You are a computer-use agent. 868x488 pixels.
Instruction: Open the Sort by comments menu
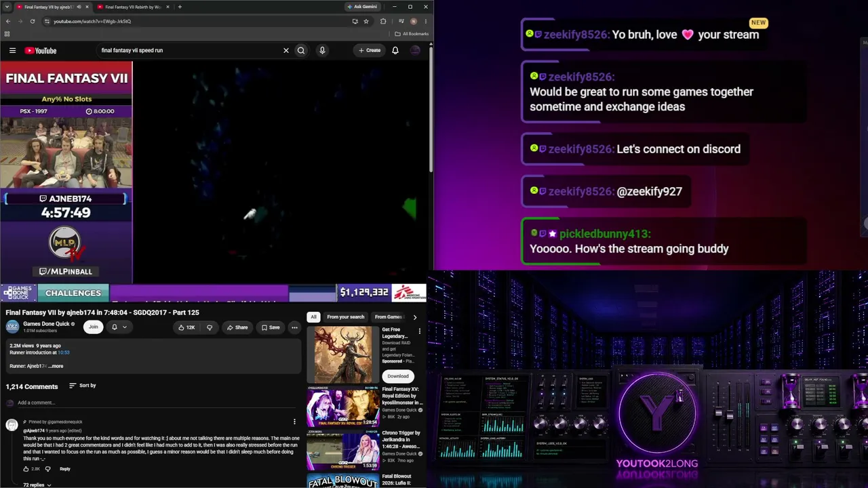83,386
